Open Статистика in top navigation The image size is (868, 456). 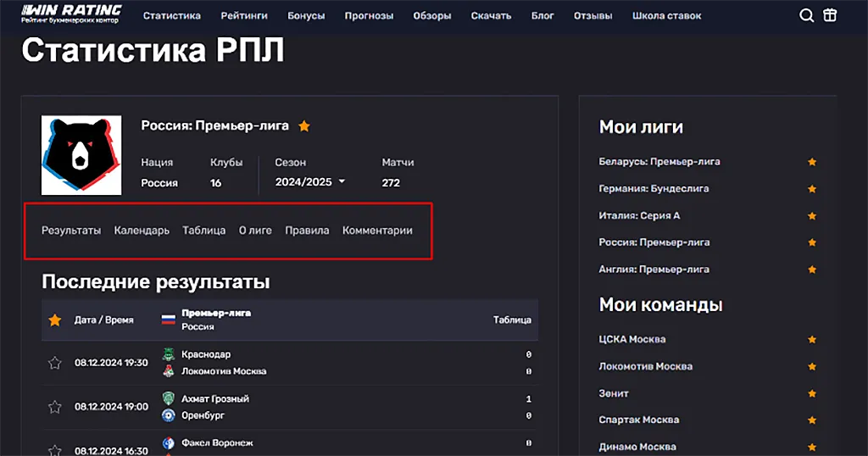171,15
